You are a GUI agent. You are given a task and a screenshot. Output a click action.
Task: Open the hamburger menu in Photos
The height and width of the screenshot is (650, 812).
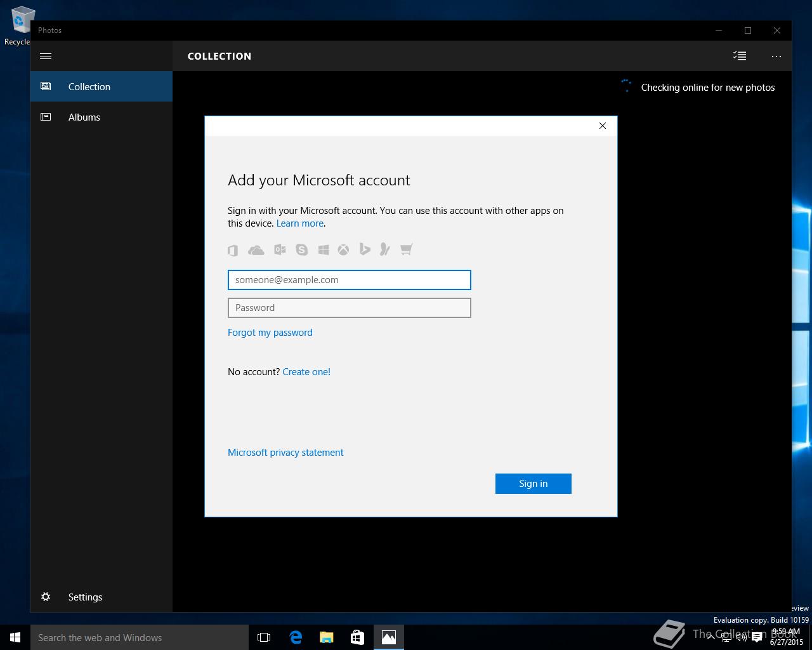click(46, 56)
